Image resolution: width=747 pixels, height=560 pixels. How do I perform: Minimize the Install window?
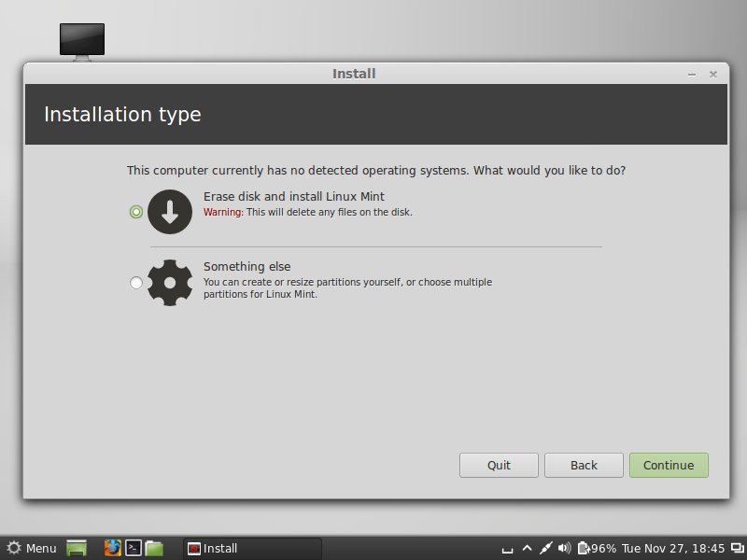692,75
